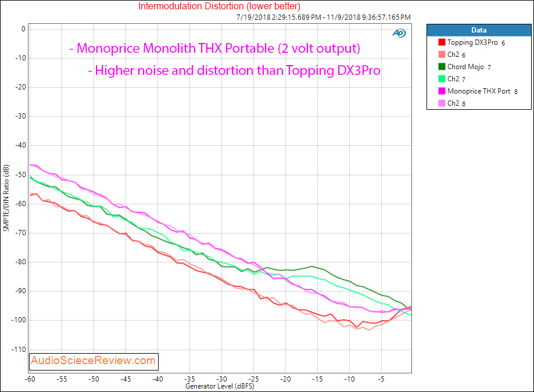
Task: Click the dark green Chord Mojo legend swatch
Action: [x=442, y=66]
